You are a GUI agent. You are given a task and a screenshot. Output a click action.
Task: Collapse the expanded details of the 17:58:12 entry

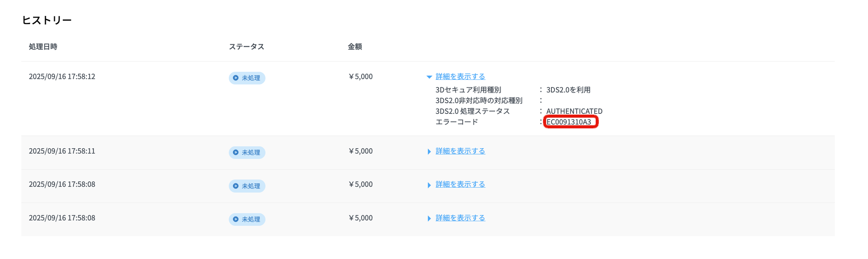coord(429,77)
